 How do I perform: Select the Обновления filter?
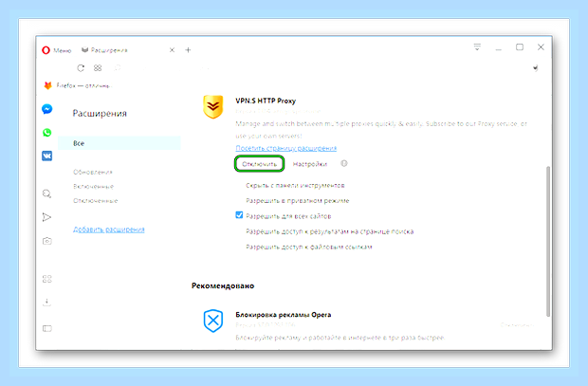pos(93,173)
